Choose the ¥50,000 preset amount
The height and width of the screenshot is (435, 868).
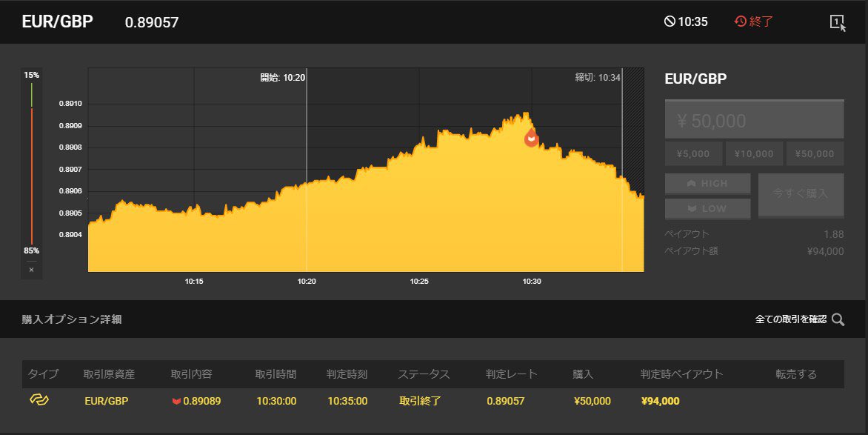(815, 154)
